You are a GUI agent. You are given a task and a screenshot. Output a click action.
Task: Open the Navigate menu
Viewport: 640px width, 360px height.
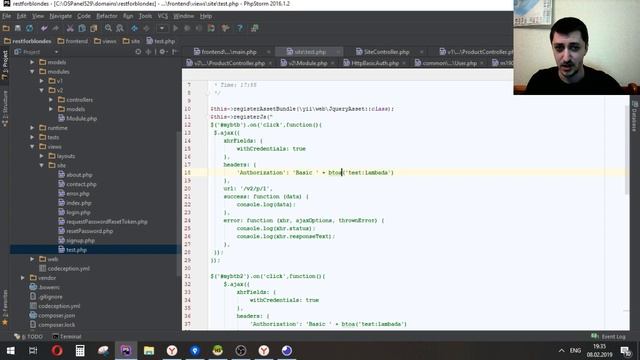(60, 16)
